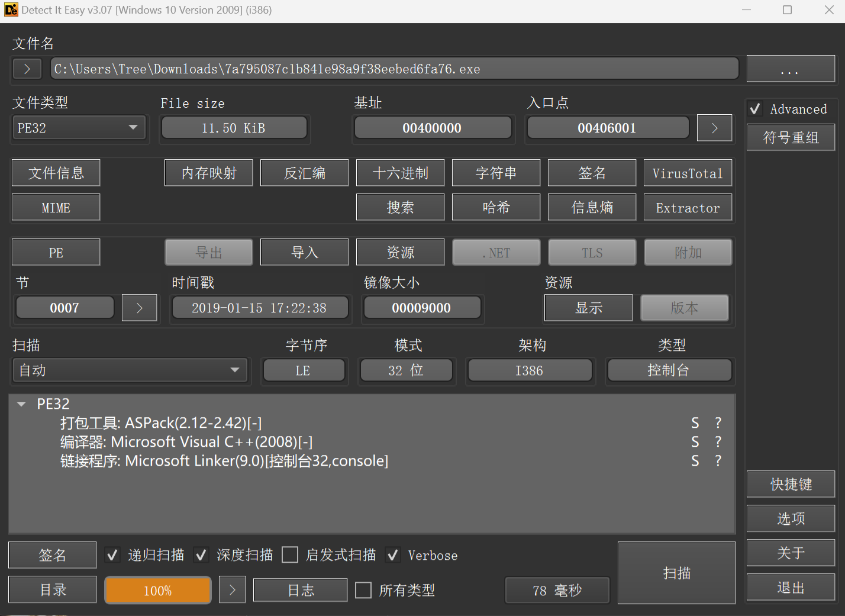Screen dimensions: 845x616
Task: Open the 十六进制 hex viewer
Action: (x=400, y=173)
